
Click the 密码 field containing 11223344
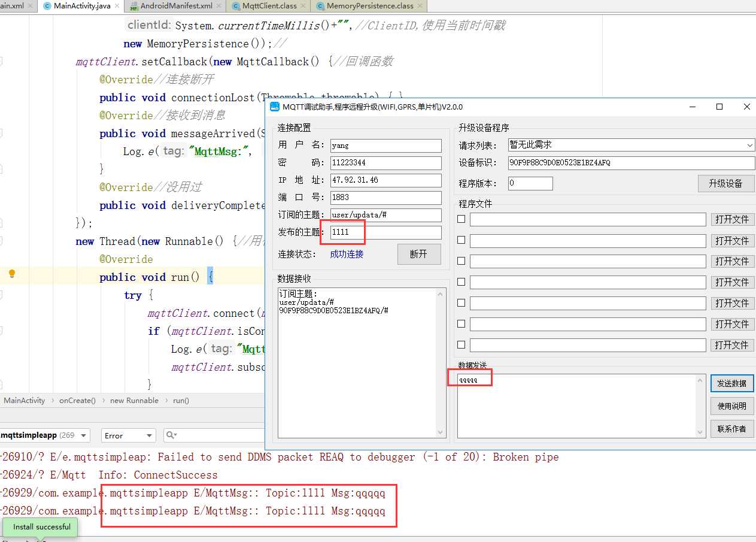(x=385, y=163)
